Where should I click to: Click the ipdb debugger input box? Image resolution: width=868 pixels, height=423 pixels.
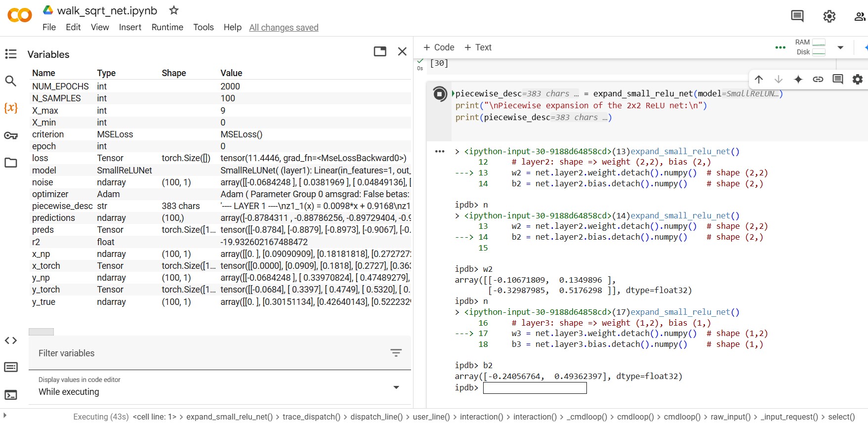click(x=535, y=388)
